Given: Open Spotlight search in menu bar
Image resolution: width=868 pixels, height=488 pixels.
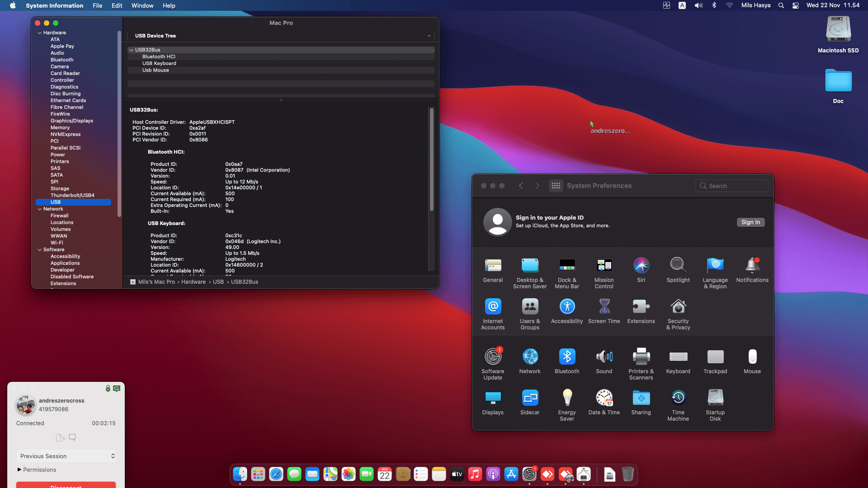Looking at the screenshot, I should pos(781,5).
